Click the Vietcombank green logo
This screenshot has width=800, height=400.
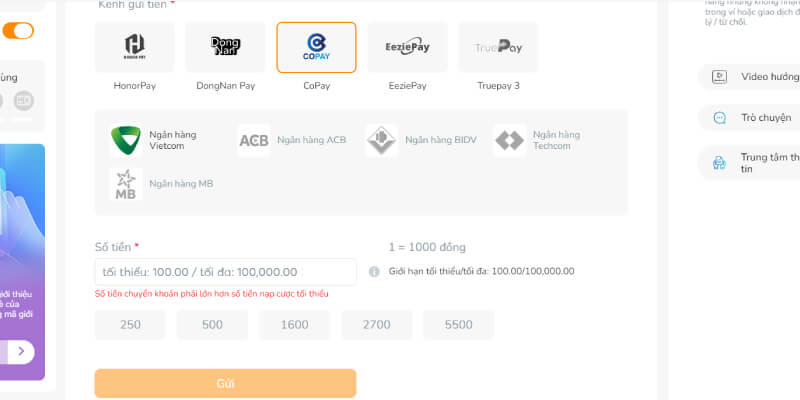click(126, 140)
